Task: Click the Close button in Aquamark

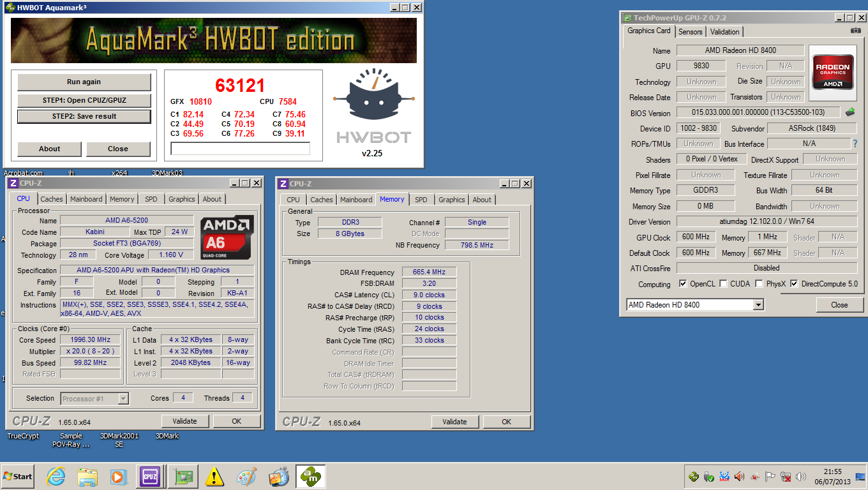Action: pyautogui.click(x=117, y=149)
